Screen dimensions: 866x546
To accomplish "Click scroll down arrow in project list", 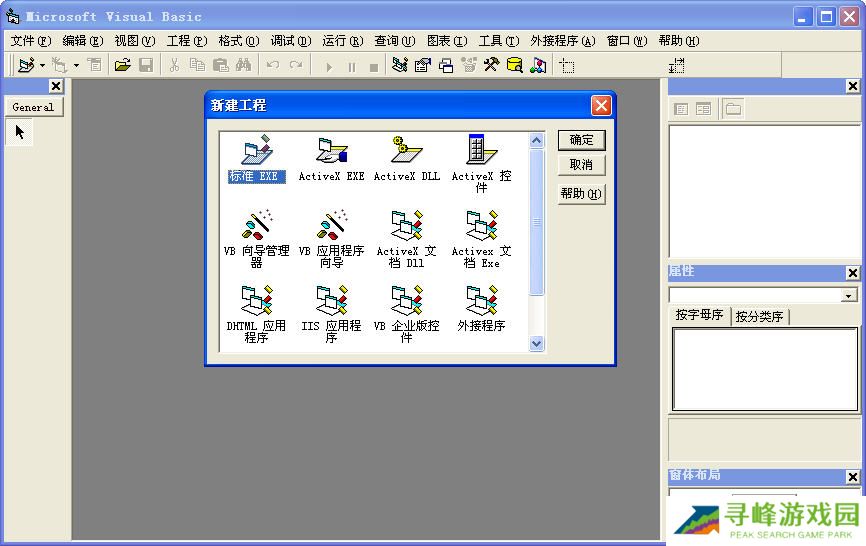I will coord(536,343).
